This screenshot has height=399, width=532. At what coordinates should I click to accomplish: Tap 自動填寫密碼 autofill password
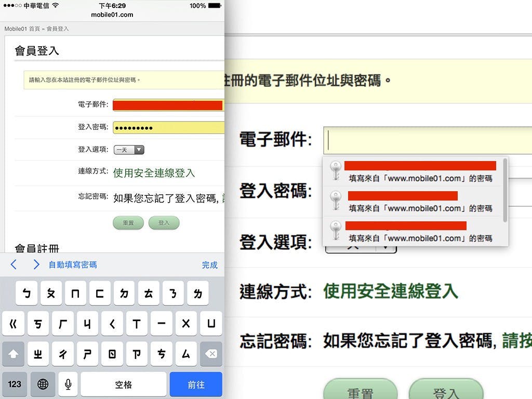pos(73,264)
